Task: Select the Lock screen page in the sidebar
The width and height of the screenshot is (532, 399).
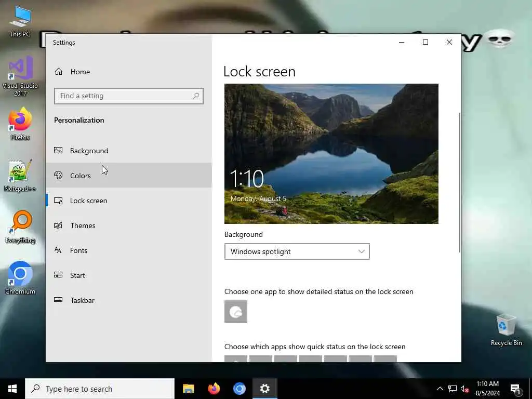Action: [x=129, y=201]
